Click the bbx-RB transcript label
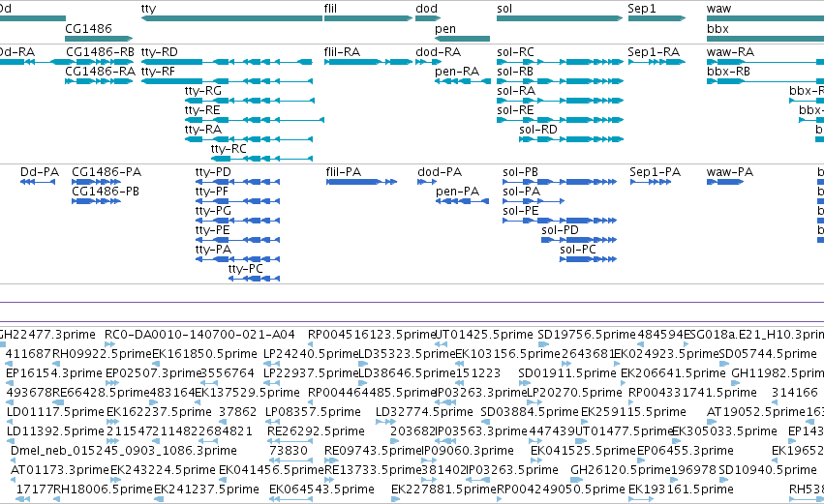The image size is (824, 504). coord(728,72)
